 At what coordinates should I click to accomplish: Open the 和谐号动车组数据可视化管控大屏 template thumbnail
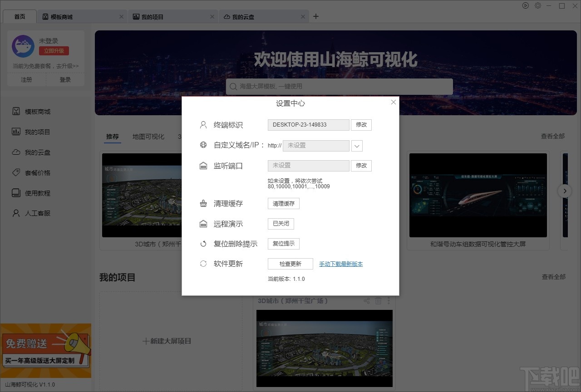click(x=478, y=195)
